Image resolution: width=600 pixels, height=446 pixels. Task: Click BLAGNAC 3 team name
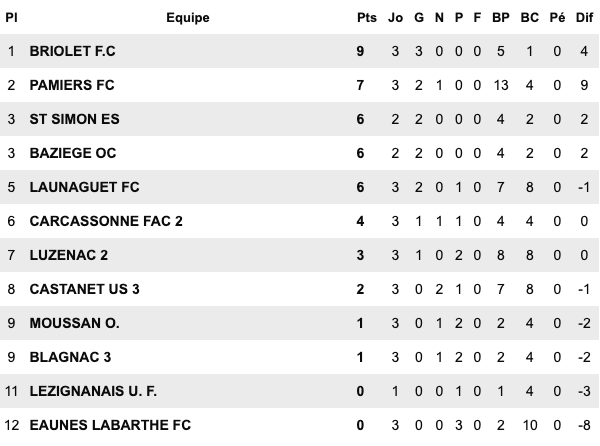69,357
